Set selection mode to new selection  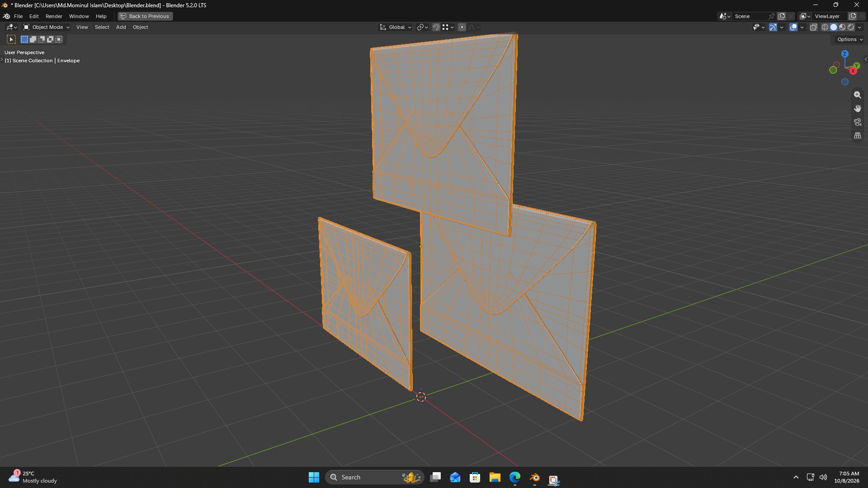click(x=24, y=40)
